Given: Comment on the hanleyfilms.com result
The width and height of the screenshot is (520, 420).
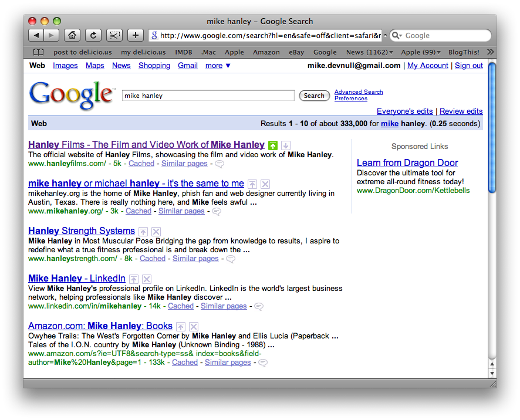Looking at the screenshot, I should 220,164.
